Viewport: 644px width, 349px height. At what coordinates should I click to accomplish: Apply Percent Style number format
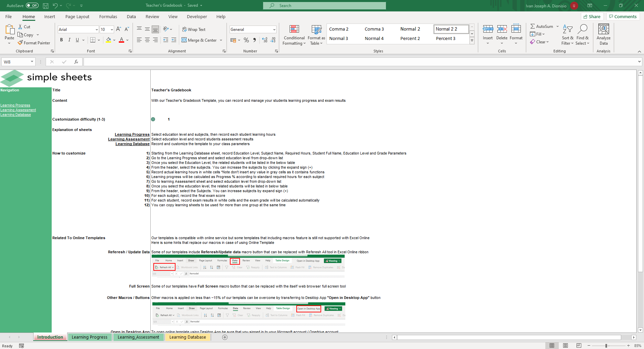(246, 40)
